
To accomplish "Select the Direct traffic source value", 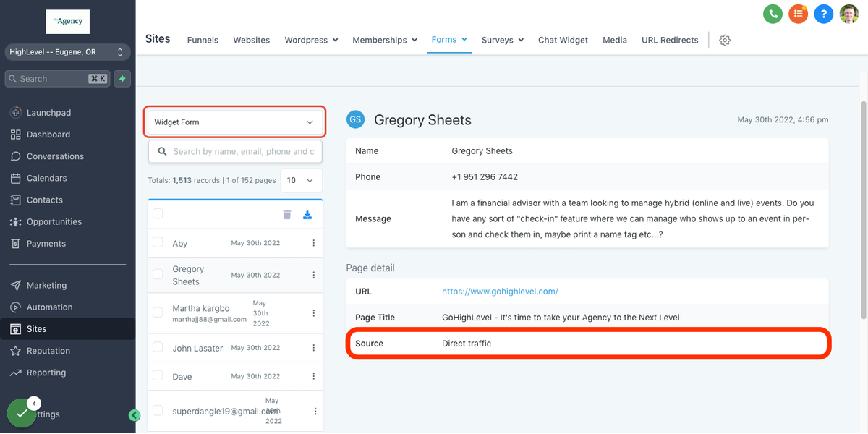I will point(467,344).
